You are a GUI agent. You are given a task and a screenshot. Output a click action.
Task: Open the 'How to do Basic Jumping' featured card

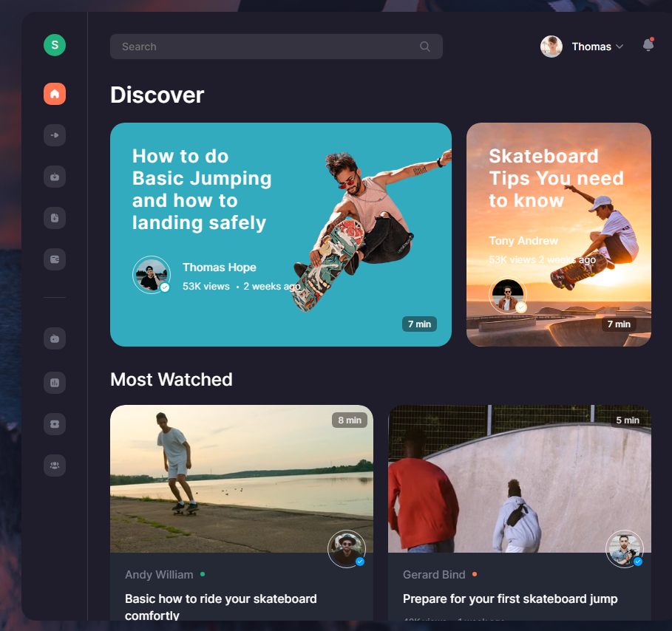point(281,235)
